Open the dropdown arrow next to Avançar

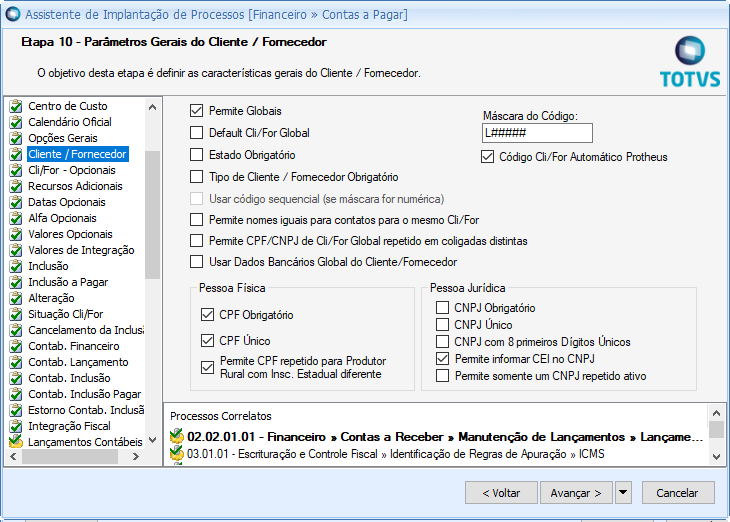[x=623, y=493]
